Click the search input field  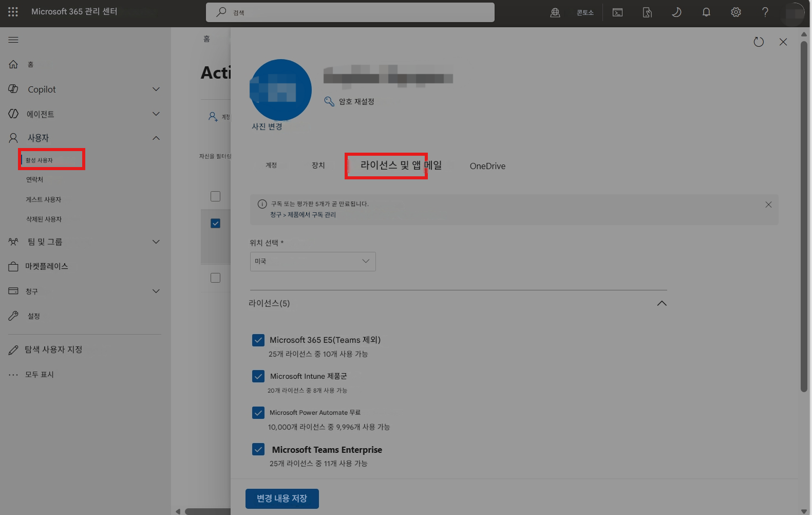coord(350,12)
